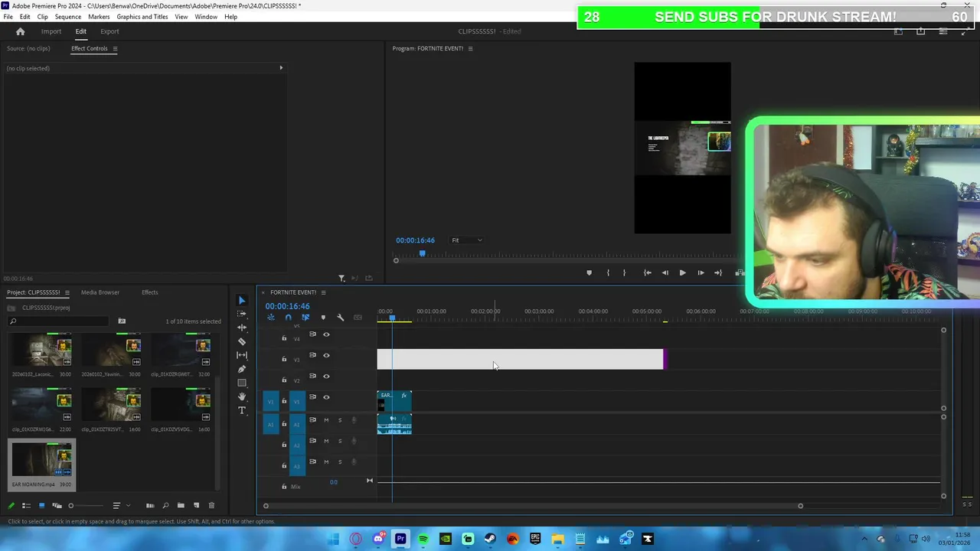The width and height of the screenshot is (980, 551).
Task: Switch Project panel to List view
Action: [x=26, y=505]
